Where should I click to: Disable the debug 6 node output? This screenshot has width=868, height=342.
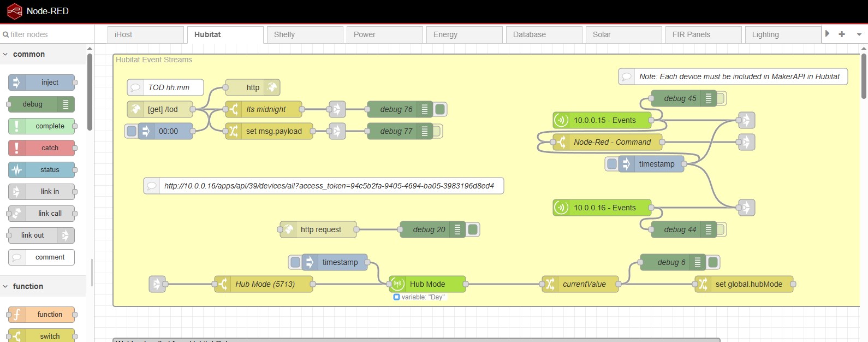pos(713,262)
